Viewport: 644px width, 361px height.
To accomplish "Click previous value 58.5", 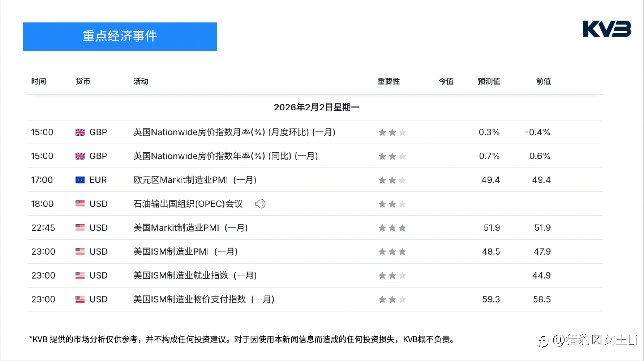I will point(542,300).
